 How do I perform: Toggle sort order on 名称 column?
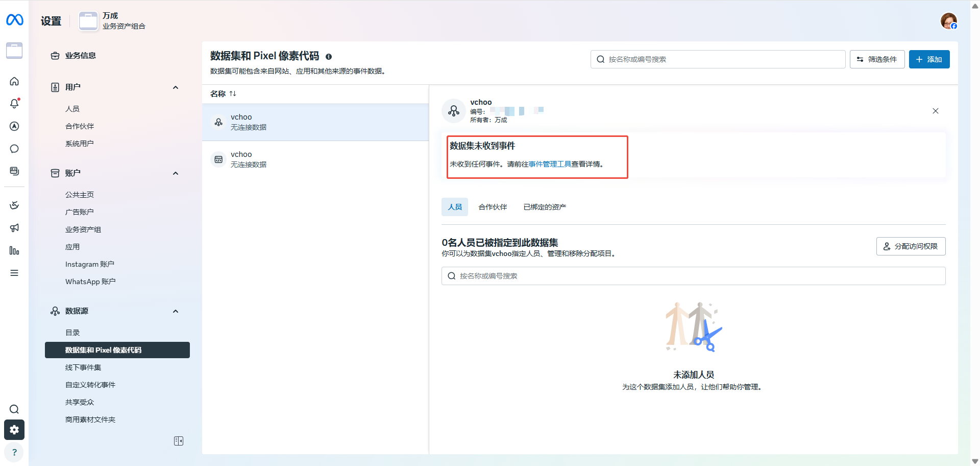click(233, 94)
